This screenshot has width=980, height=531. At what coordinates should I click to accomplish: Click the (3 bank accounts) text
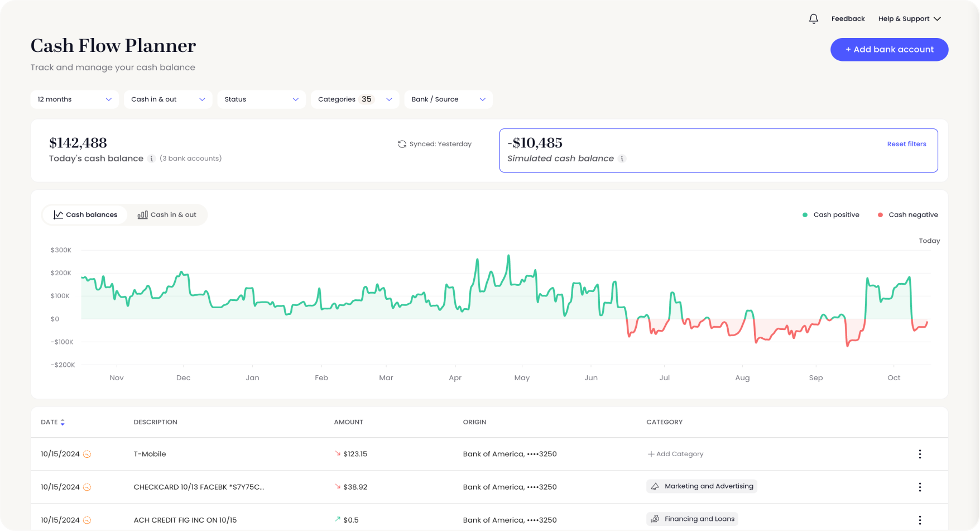[190, 159]
